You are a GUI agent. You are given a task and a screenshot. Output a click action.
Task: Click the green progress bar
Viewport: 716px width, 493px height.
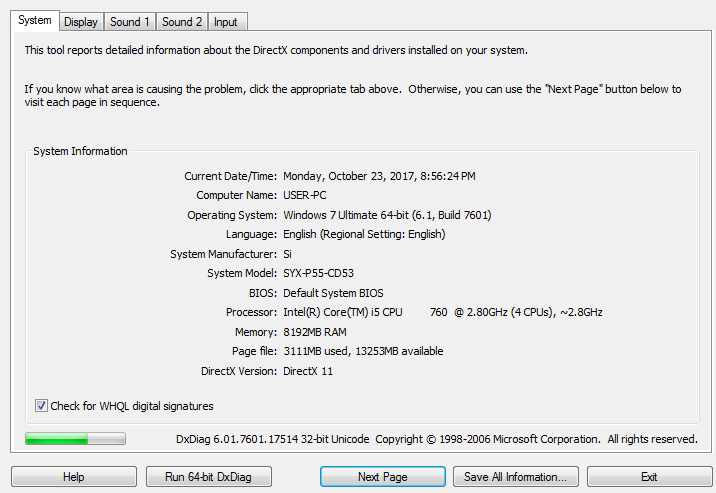point(75,439)
